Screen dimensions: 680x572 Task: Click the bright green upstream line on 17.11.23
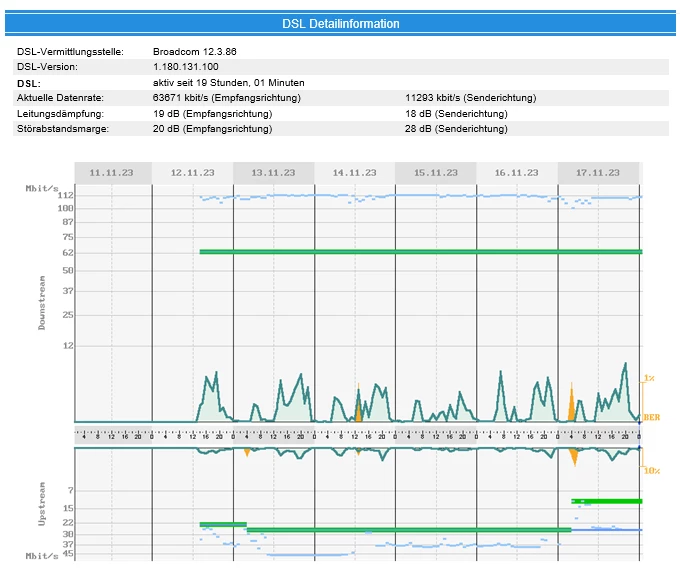point(607,501)
